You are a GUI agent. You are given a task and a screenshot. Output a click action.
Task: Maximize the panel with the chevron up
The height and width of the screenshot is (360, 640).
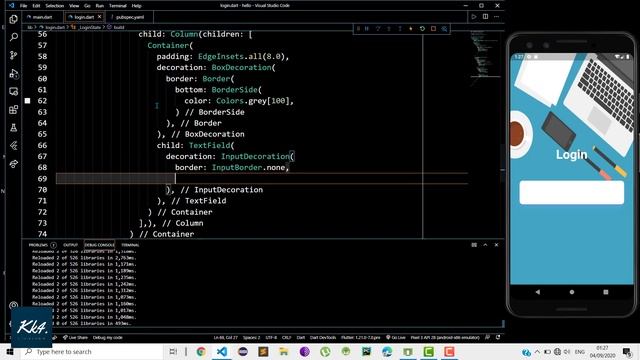(x=485, y=245)
